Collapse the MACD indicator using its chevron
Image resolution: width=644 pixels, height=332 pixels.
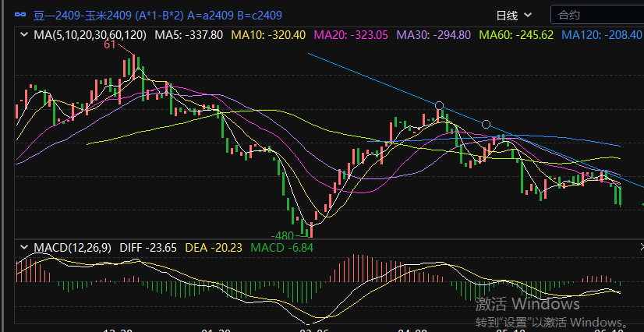23,248
